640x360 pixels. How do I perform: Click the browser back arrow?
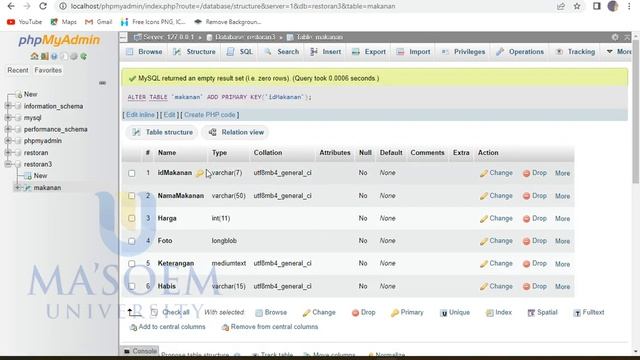click(11, 6)
